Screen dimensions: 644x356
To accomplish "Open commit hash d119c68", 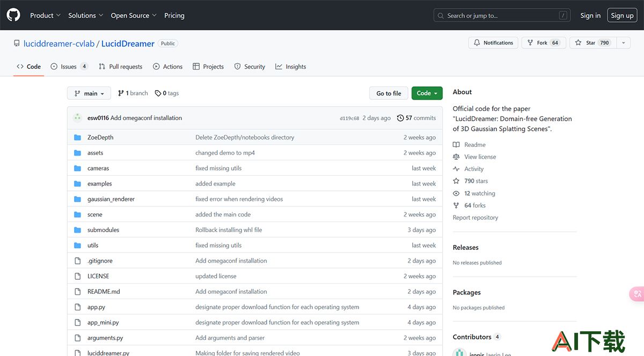I will click(x=349, y=118).
